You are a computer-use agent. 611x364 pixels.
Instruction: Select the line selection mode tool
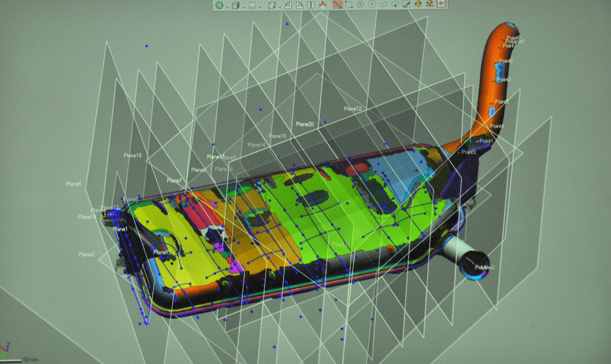337,5
